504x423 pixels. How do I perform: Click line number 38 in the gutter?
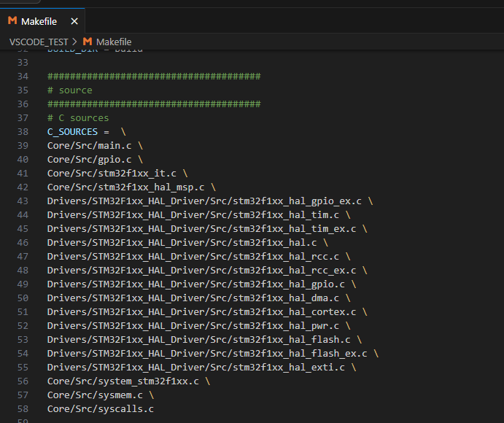[x=23, y=132]
